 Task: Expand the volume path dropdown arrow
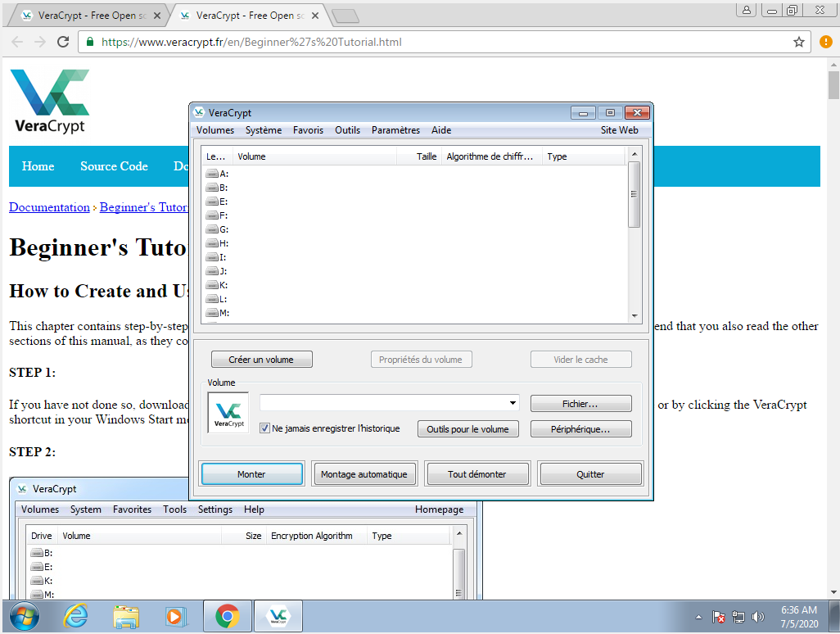513,403
